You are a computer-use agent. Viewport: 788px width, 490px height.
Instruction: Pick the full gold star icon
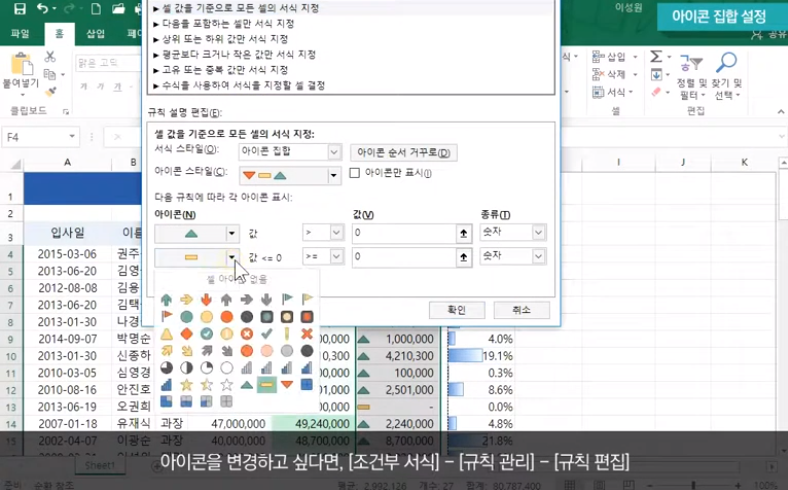[x=186, y=385]
